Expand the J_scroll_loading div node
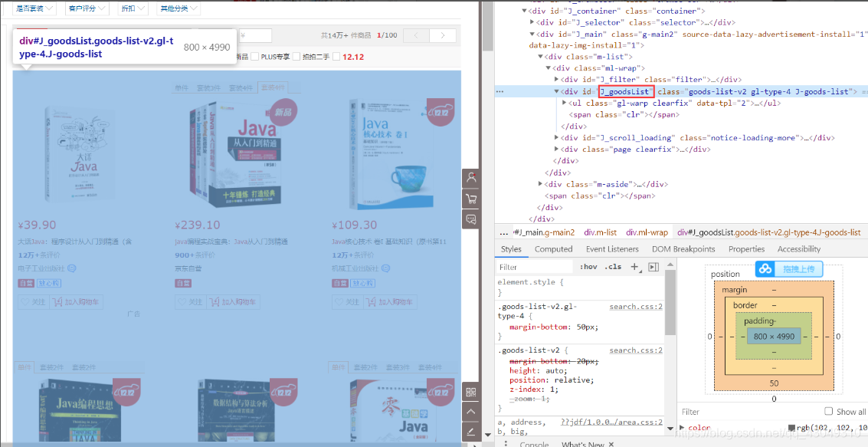868x447 pixels. [x=556, y=137]
